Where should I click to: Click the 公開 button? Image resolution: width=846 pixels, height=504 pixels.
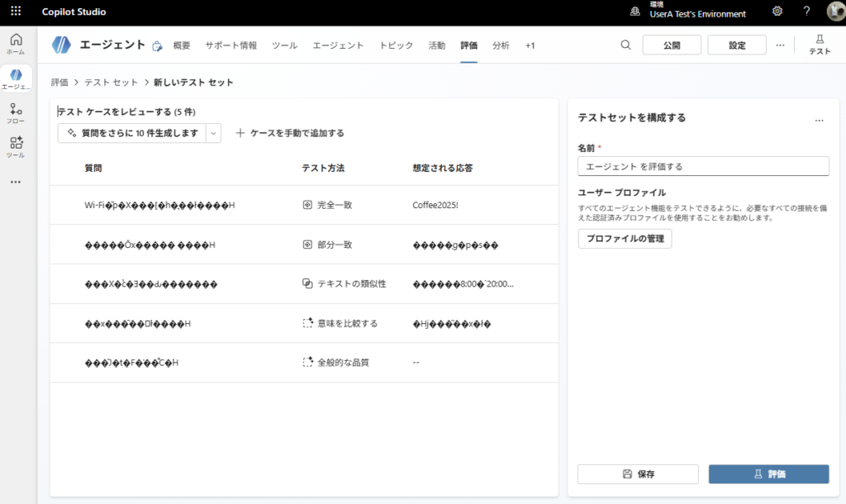pyautogui.click(x=671, y=45)
